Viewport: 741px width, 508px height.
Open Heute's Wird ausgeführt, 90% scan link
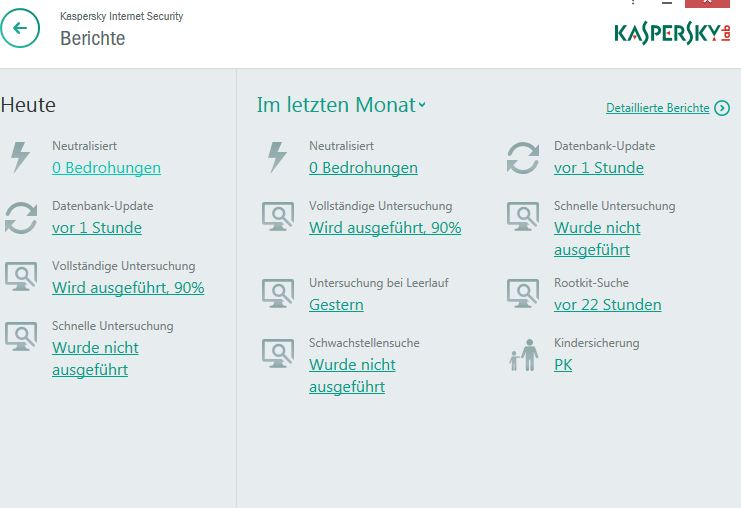(128, 288)
